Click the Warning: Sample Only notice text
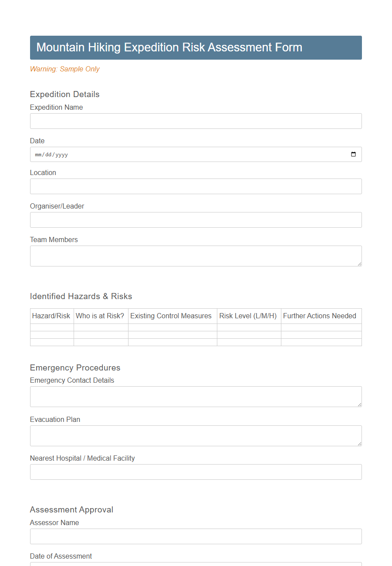The height and width of the screenshot is (566, 392). click(x=64, y=69)
